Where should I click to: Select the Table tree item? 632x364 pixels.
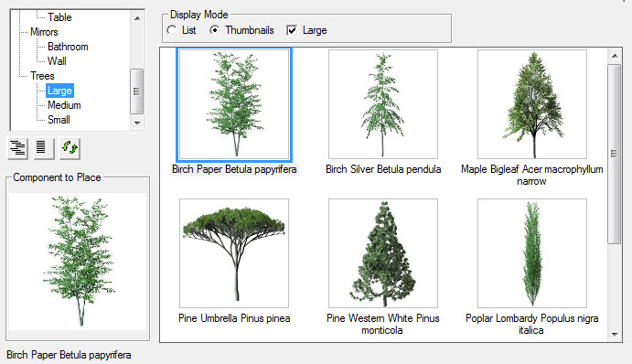tap(59, 17)
